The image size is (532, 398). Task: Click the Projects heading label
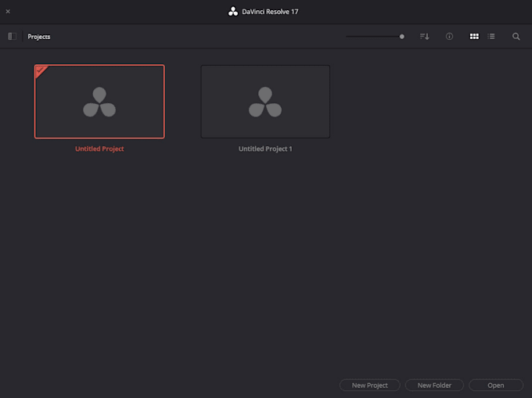click(x=39, y=37)
